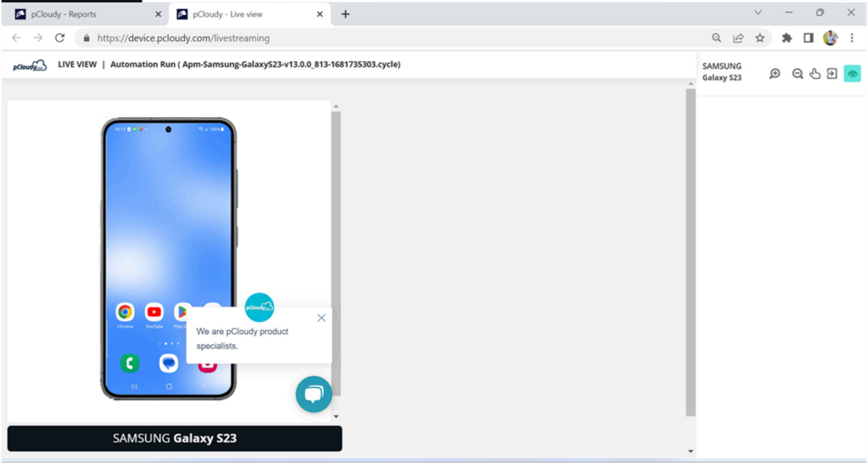Viewport: 868px width, 463px height.
Task: Open YouTube app on the phone screen
Action: click(x=154, y=312)
